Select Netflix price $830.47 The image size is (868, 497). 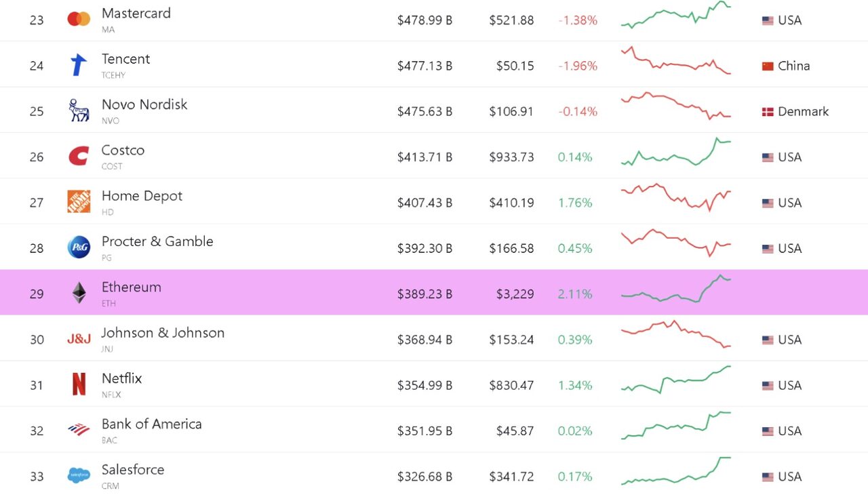click(x=511, y=386)
